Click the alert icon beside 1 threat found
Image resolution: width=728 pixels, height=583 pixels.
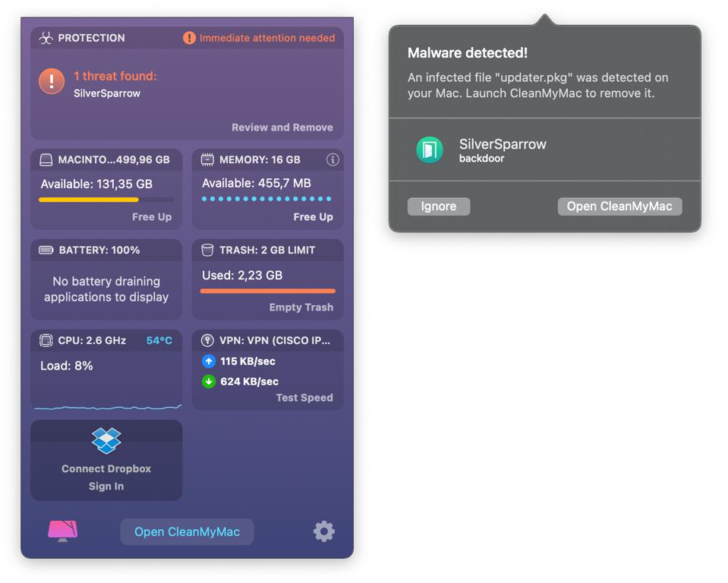pos(49,82)
